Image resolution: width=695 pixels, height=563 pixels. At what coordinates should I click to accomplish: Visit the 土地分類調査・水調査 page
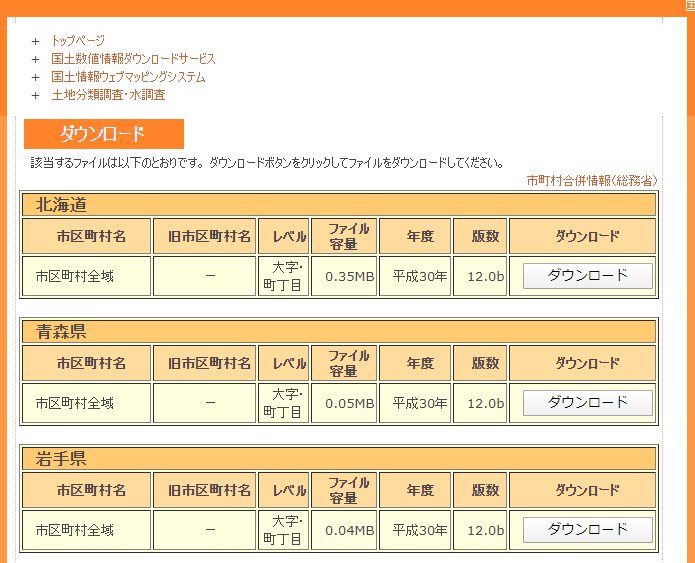(x=108, y=95)
